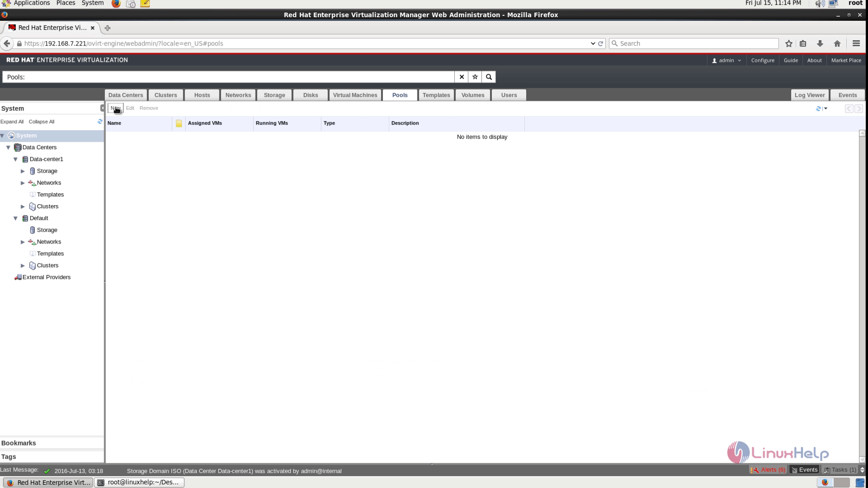Open new Firefox tab
Screen dimensions: 868x488
108,28
